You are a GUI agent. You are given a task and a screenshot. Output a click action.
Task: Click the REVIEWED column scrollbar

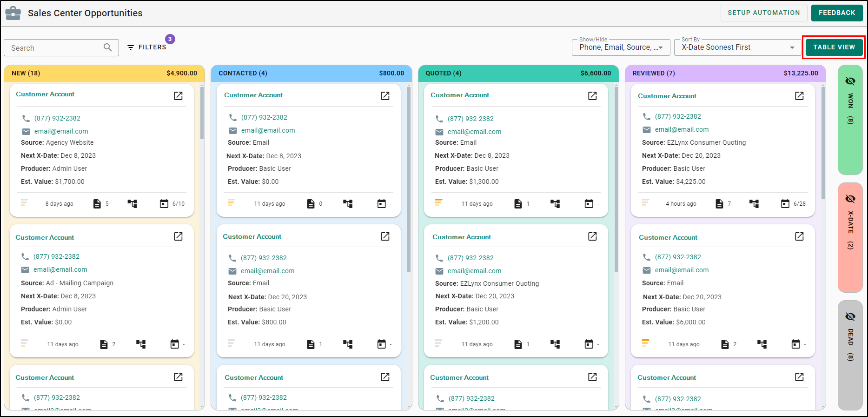pyautogui.click(x=823, y=143)
